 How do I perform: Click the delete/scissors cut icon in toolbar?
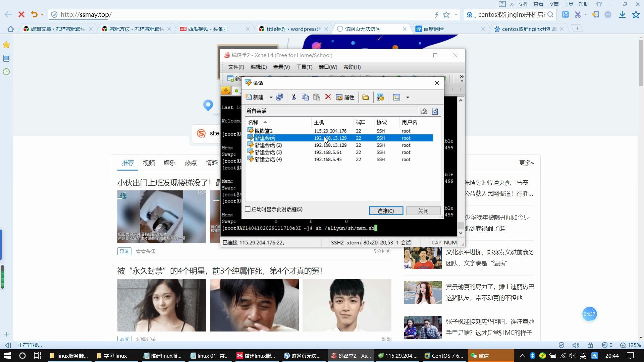294,97
